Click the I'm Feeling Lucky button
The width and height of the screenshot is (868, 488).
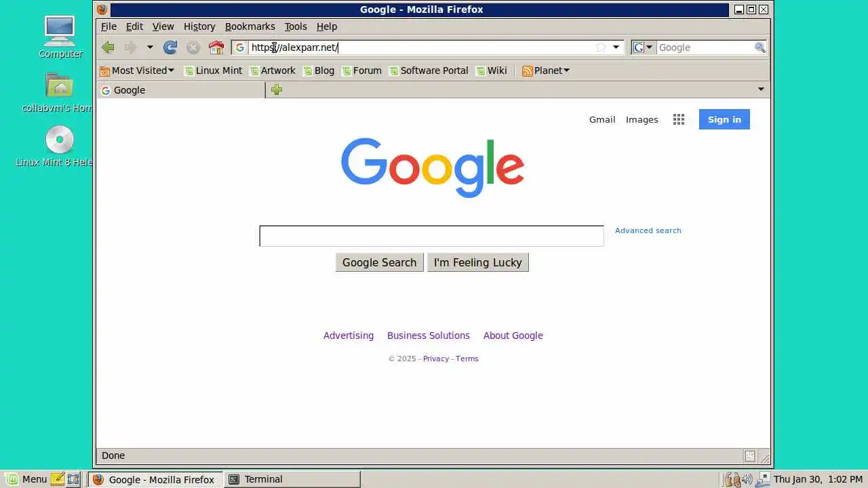(478, 262)
